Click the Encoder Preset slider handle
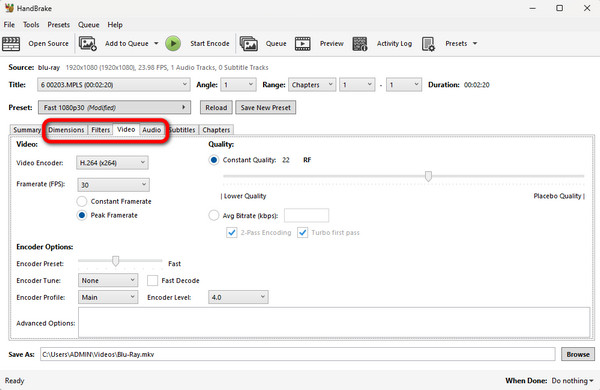 [115, 261]
